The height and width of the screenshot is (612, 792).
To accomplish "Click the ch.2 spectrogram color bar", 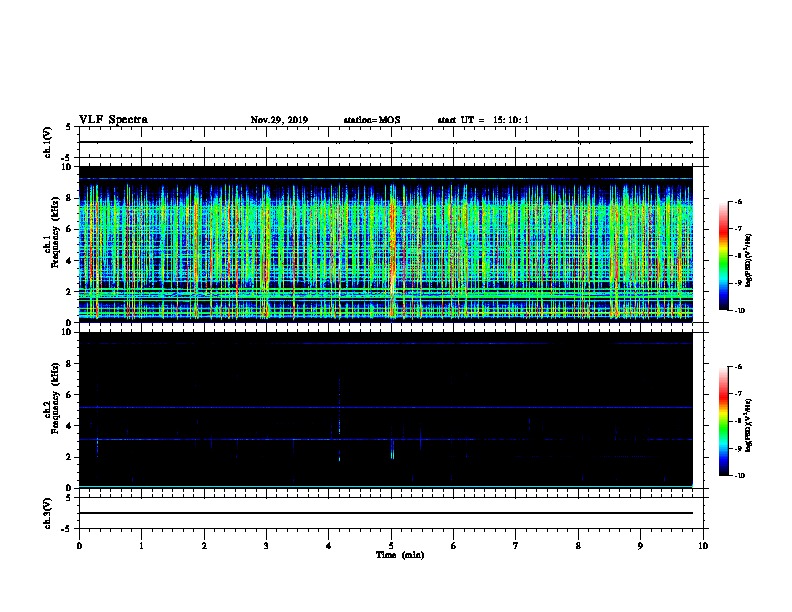I will click(x=723, y=421).
